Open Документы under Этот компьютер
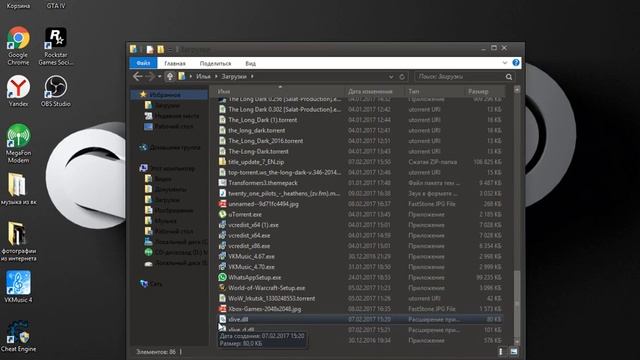 (170, 189)
